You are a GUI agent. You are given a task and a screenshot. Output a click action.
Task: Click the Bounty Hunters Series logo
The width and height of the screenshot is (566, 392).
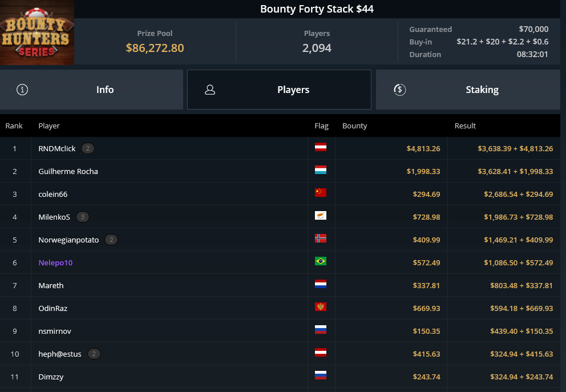37,33
